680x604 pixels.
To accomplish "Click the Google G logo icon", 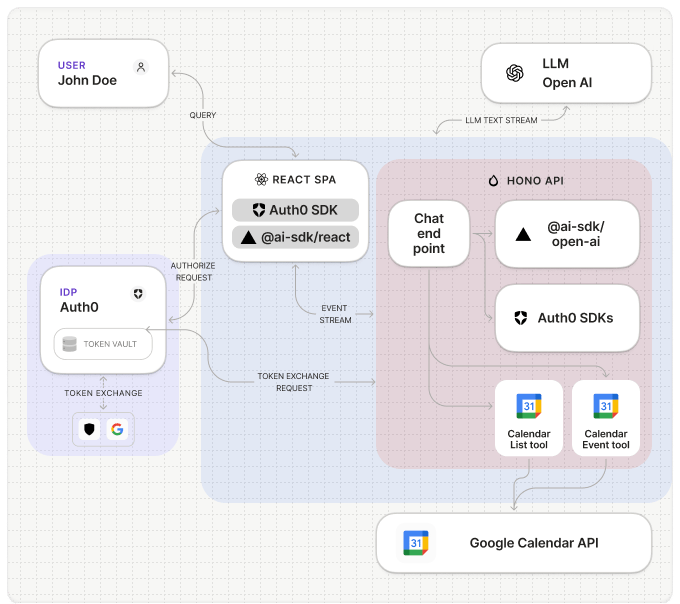I will point(117,429).
